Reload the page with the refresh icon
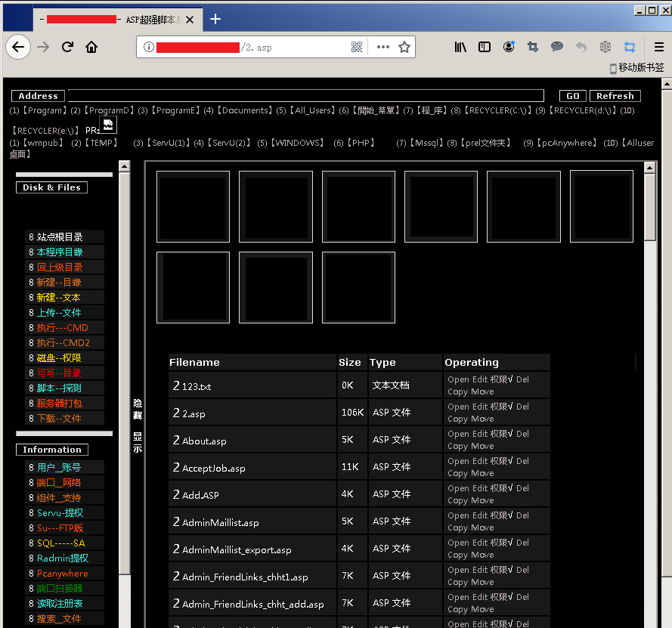 pyautogui.click(x=68, y=47)
